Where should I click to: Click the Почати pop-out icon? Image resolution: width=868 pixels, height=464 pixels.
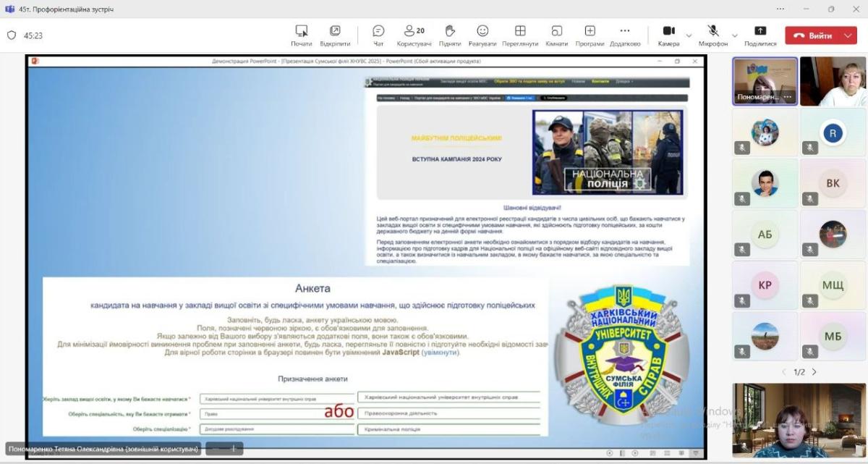[x=302, y=31]
